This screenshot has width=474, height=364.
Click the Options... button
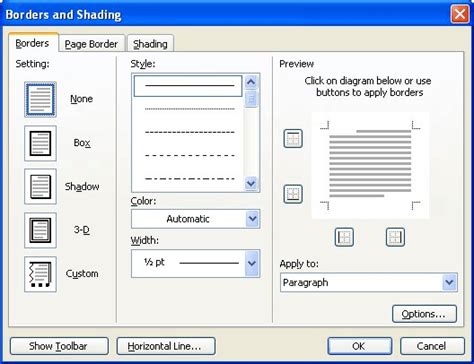(424, 314)
